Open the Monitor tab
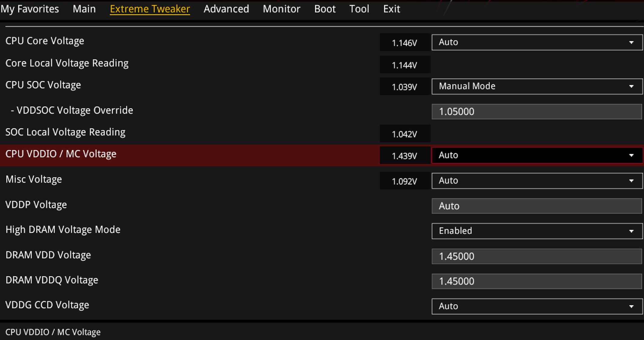This screenshot has width=644, height=340. pos(281,9)
